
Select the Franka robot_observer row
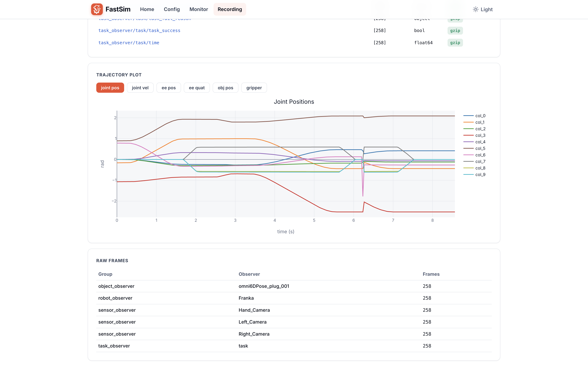[294, 298]
